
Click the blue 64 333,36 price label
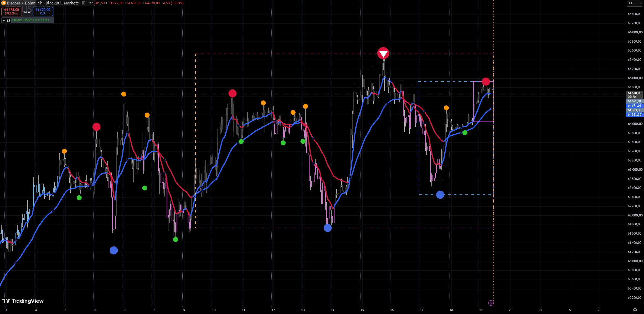635,115
